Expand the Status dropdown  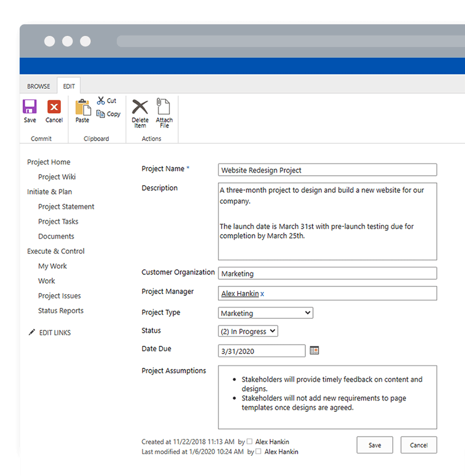(248, 331)
